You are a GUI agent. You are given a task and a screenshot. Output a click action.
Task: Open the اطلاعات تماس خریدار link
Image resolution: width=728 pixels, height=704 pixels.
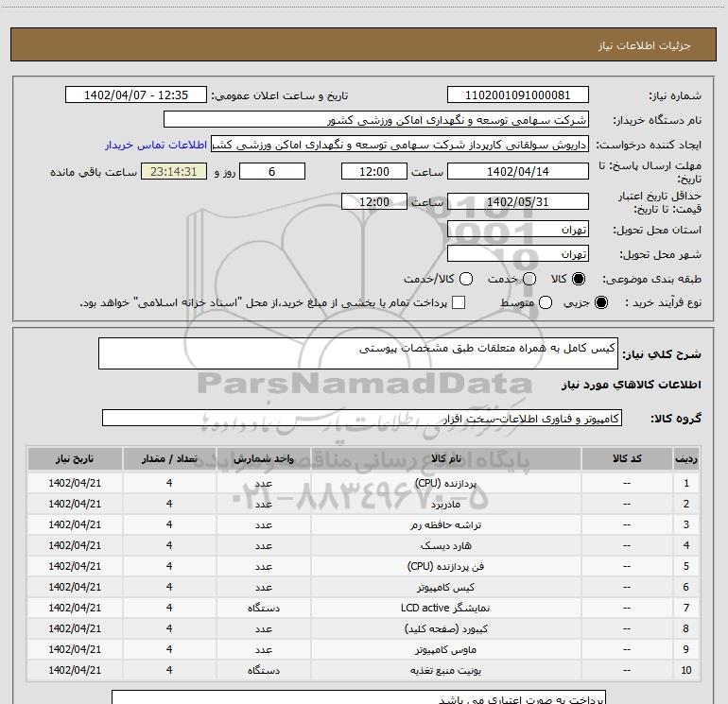click(x=156, y=145)
